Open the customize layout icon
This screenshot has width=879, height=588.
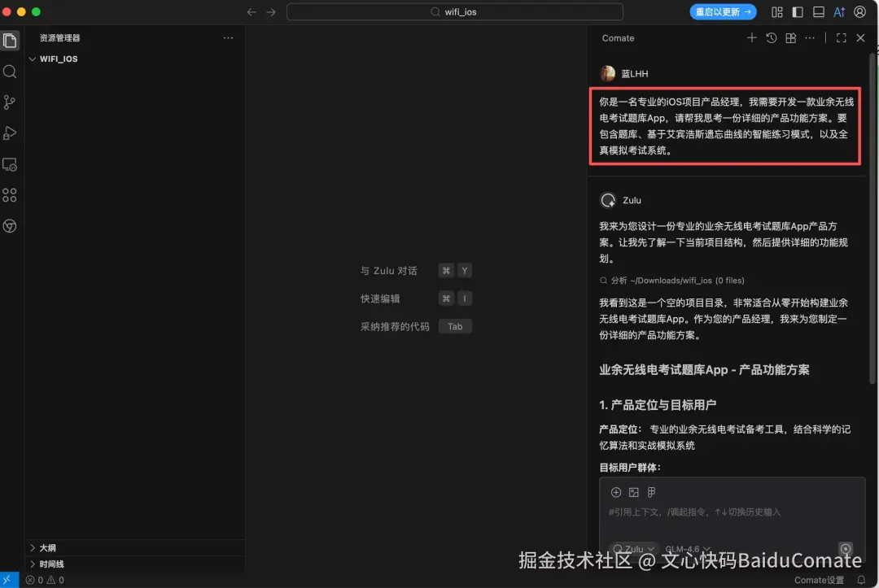tap(777, 11)
